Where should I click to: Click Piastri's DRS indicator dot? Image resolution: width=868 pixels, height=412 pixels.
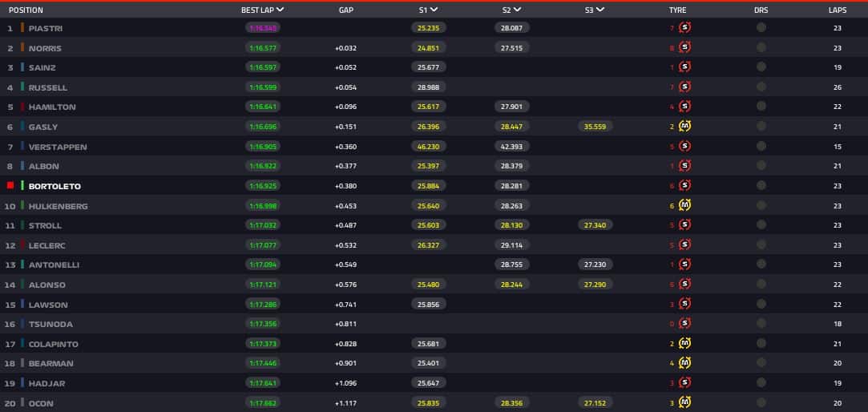[x=761, y=27]
